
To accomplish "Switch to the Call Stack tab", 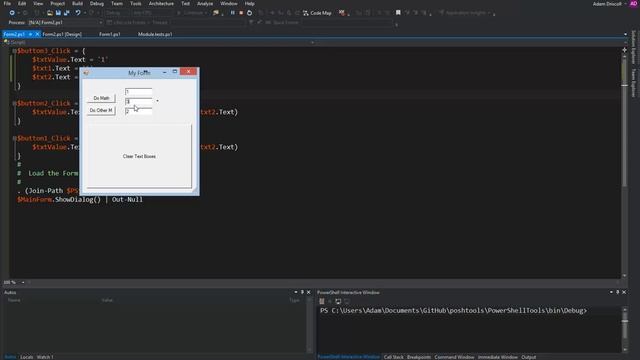I will 393,357.
